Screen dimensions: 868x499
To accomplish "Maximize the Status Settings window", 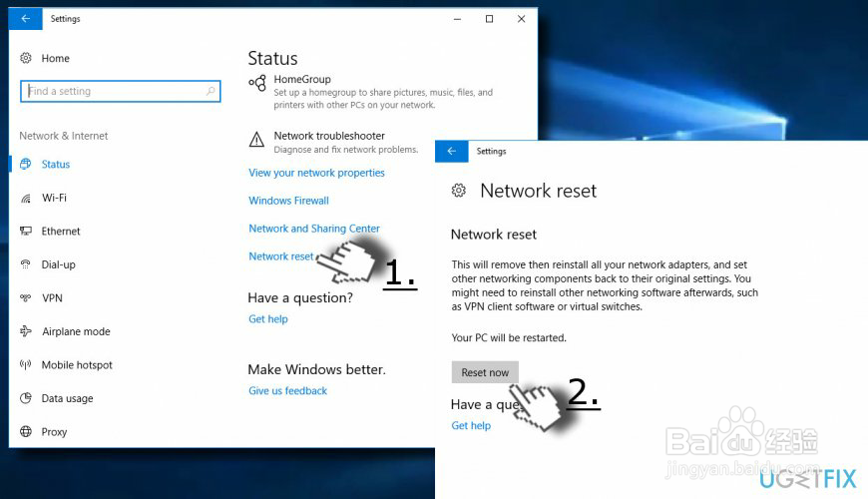I will pos(489,19).
